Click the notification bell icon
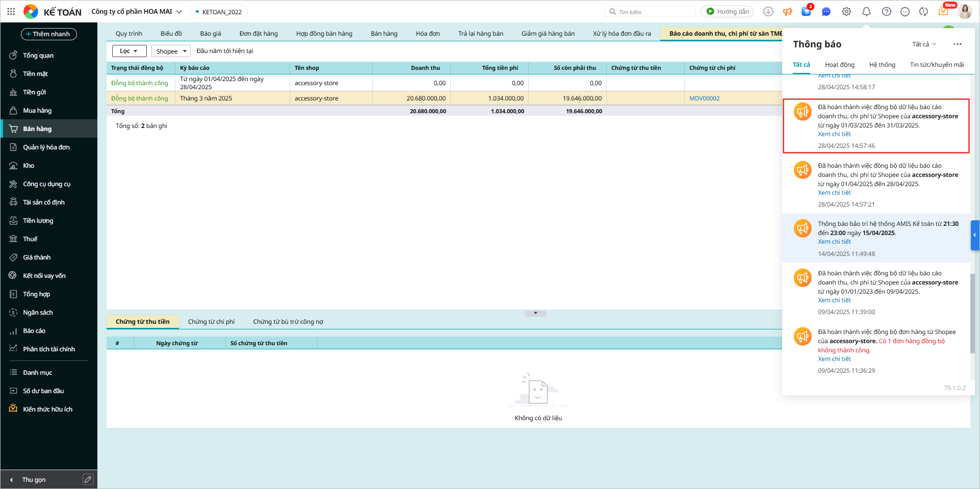 [866, 11]
